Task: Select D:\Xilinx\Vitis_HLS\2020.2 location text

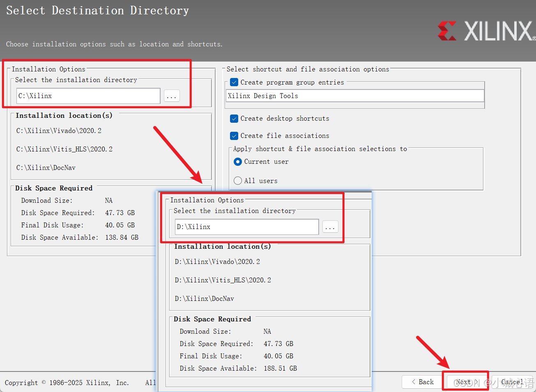Action: click(223, 280)
